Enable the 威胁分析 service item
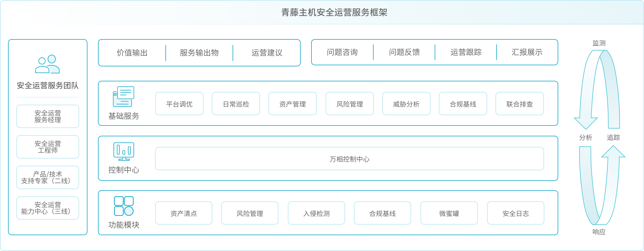The image size is (644, 251). coord(406,104)
